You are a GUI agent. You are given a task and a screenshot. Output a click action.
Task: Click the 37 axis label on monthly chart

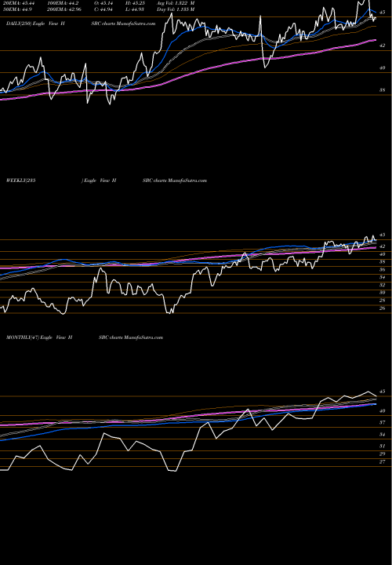(x=383, y=423)
